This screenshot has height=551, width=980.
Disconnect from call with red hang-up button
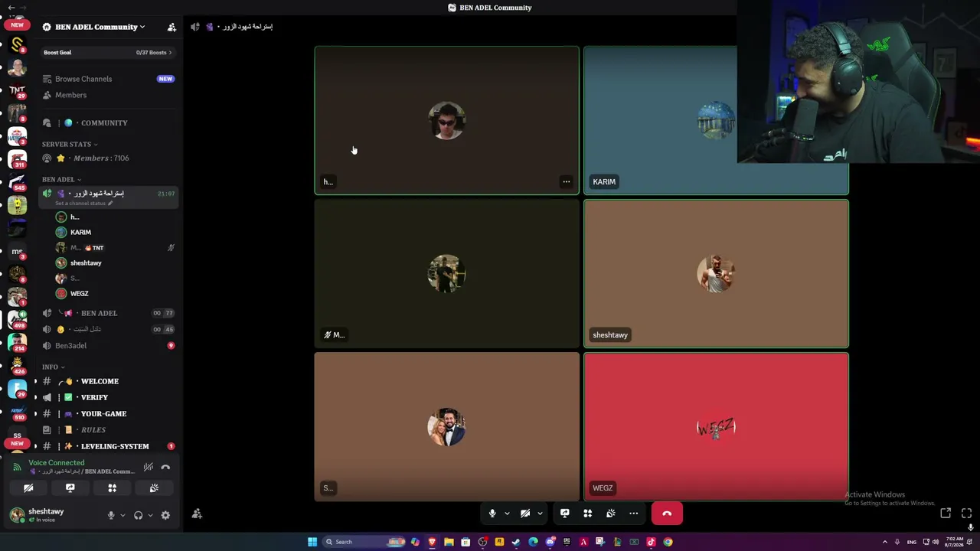[x=667, y=514]
